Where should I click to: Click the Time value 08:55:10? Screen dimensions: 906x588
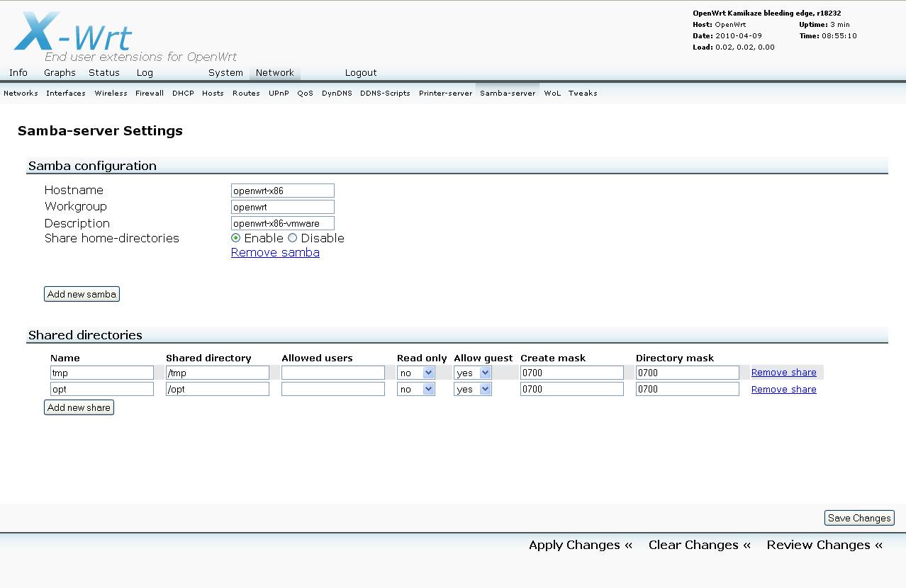839,35
